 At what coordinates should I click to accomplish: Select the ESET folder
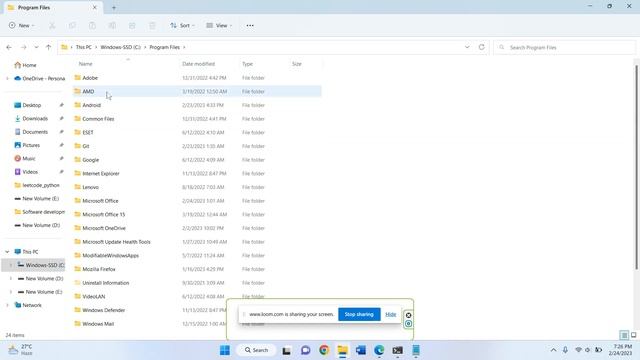click(88, 132)
